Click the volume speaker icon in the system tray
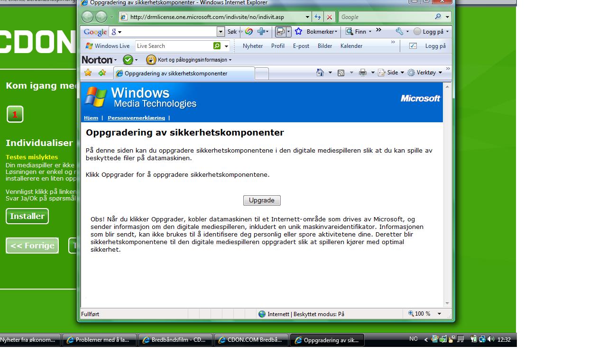This screenshot has height=364, width=607. pos(491,339)
